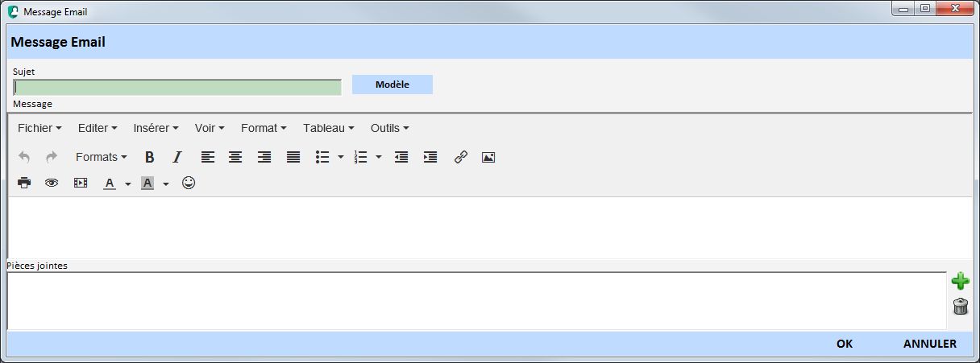Insert or edit a link
This screenshot has height=363, width=980.
click(x=461, y=157)
